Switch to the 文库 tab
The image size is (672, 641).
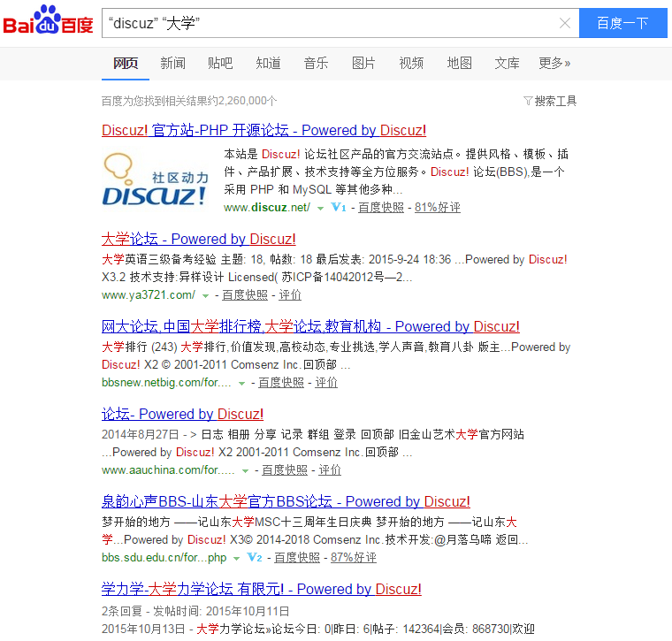click(x=507, y=64)
